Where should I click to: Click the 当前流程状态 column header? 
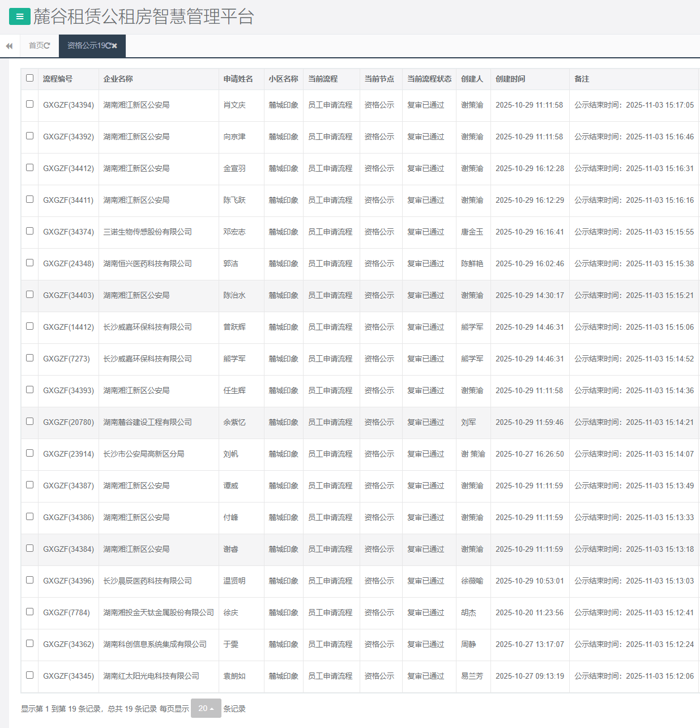pos(429,79)
